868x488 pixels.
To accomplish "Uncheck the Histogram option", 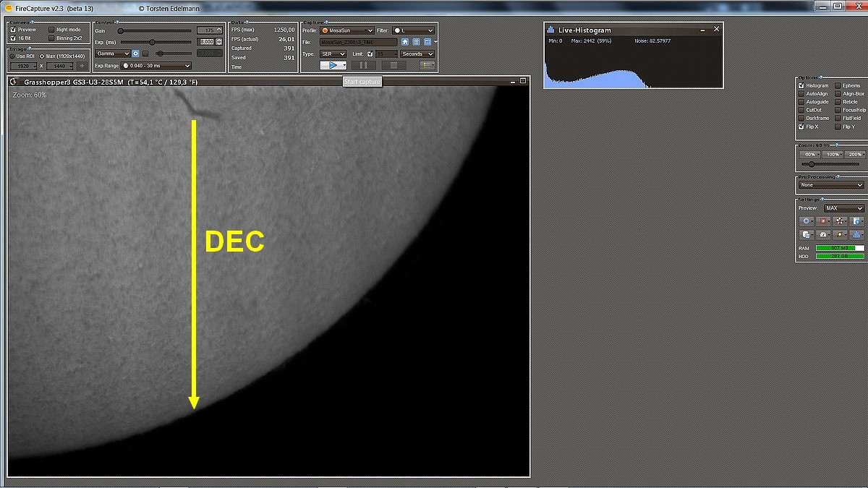I will coord(801,85).
